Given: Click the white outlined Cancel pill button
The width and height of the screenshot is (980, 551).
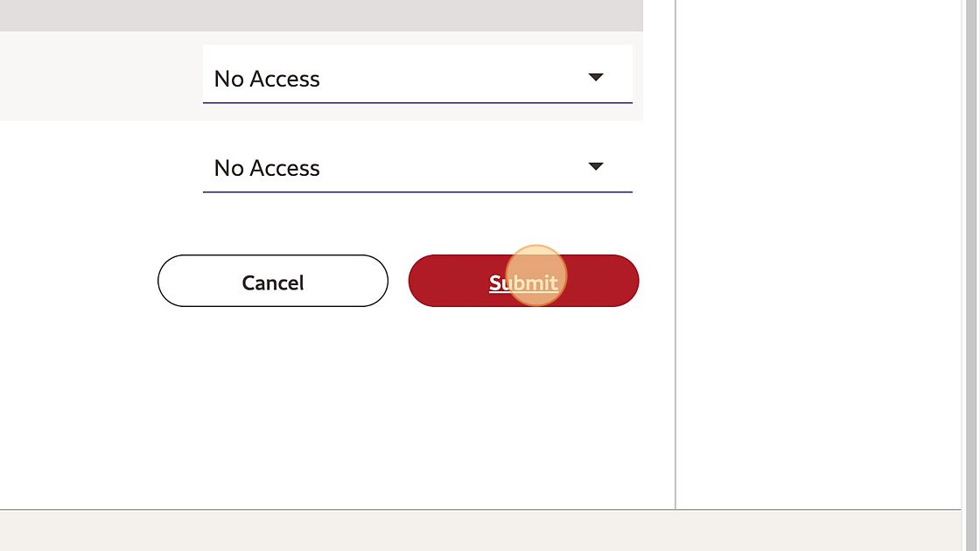Looking at the screenshot, I should [x=273, y=281].
